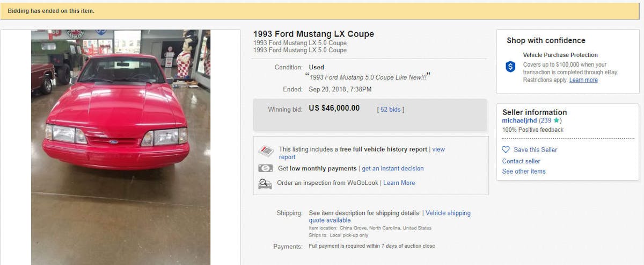
Task: Click the Bidding has ended notice banner
Action: point(322,11)
